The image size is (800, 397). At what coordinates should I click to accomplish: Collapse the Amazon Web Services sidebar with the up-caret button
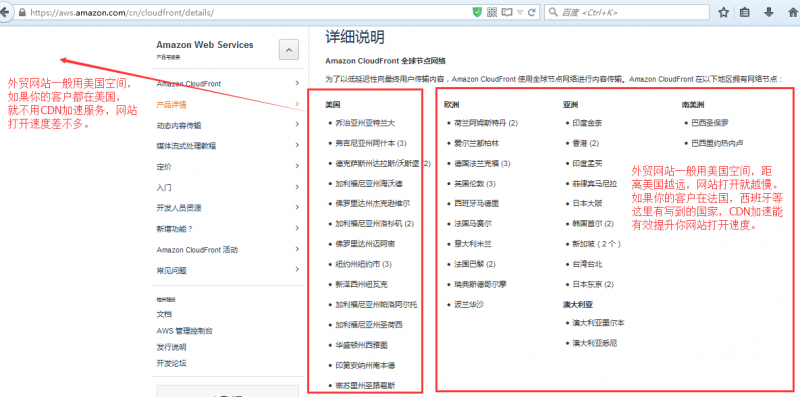point(289,49)
